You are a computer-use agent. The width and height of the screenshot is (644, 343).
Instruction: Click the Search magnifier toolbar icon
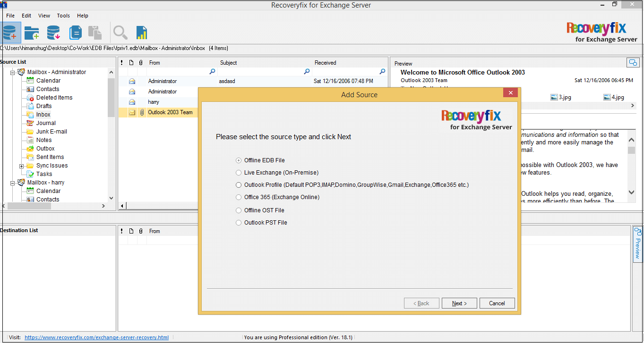point(120,33)
